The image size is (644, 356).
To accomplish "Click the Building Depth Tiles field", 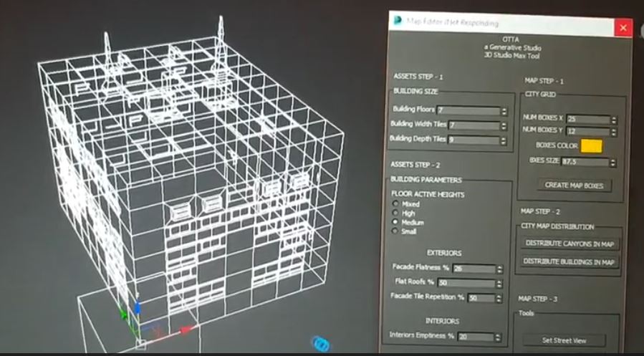I will (x=474, y=140).
